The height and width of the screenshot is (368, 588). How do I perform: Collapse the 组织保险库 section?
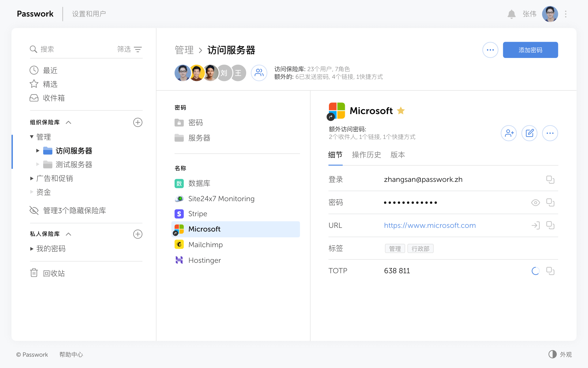[x=69, y=122]
